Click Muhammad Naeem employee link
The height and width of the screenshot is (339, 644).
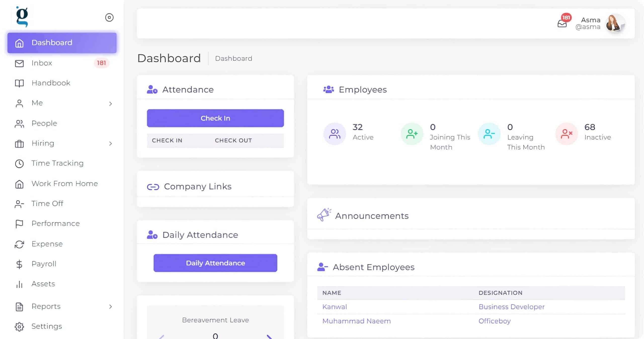(356, 321)
